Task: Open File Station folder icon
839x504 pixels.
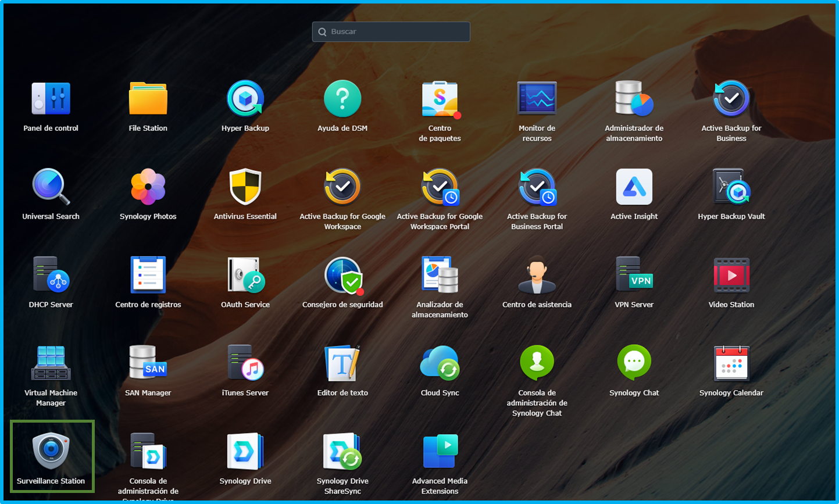Action: click(148, 98)
